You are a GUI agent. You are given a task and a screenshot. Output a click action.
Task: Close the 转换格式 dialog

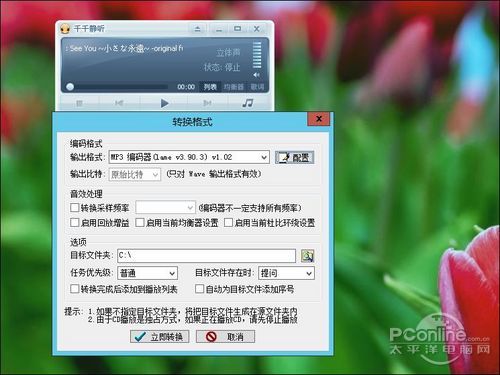click(319, 119)
